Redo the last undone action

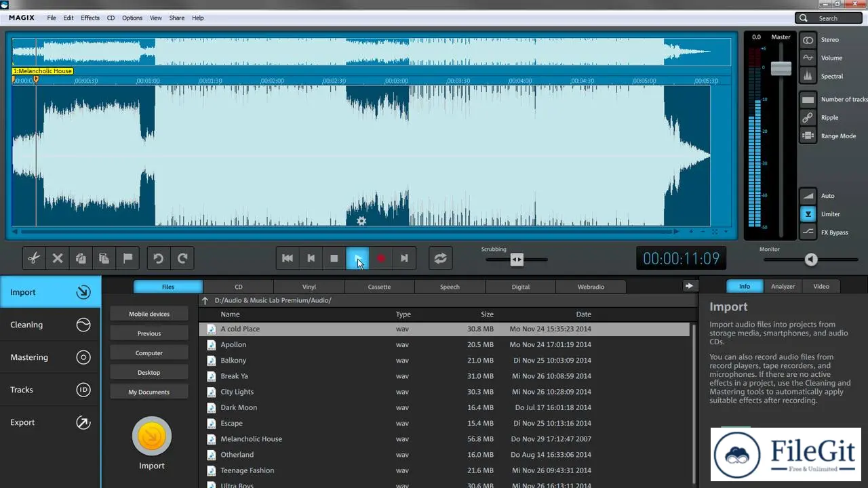coord(182,258)
